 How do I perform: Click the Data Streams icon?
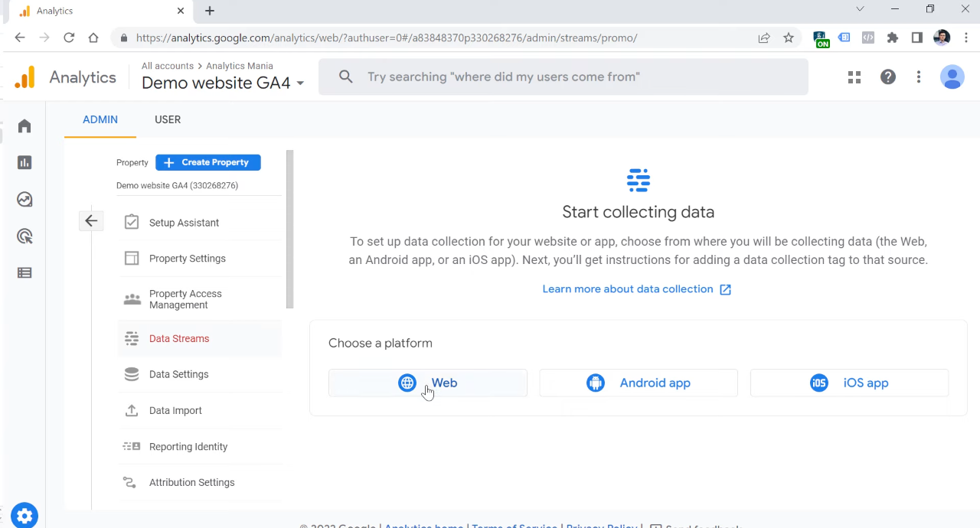click(132, 338)
